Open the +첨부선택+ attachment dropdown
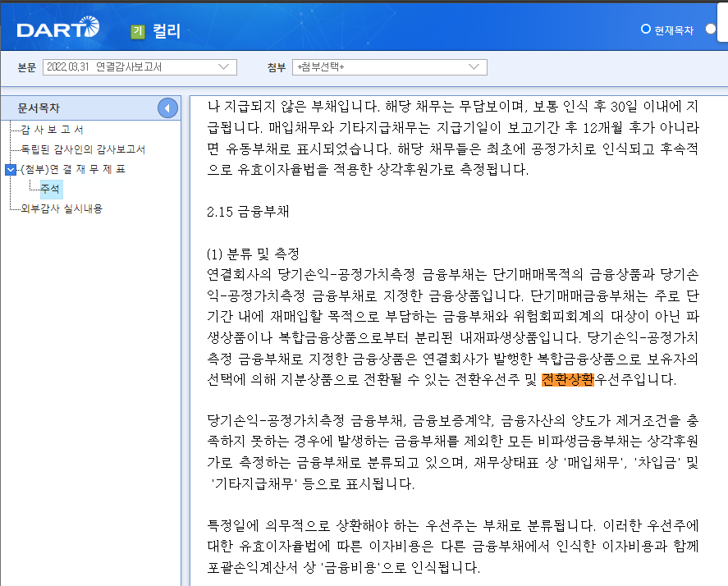The width and height of the screenshot is (728, 586). (390, 66)
